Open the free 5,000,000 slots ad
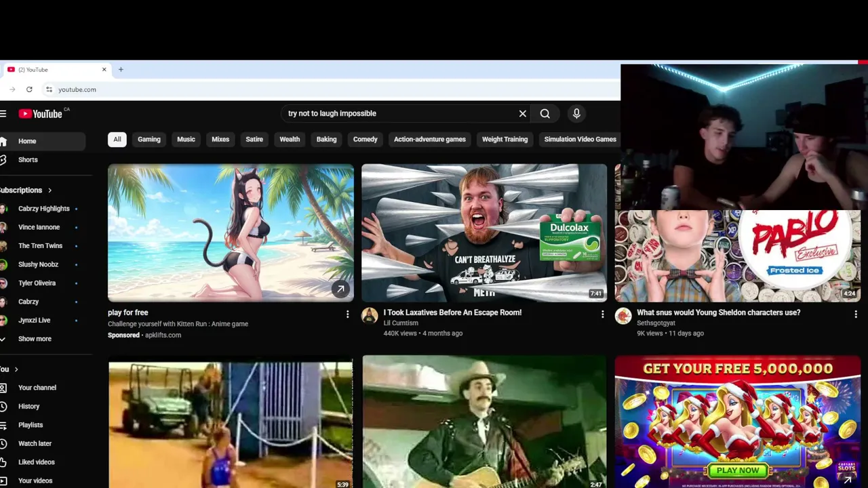Viewport: 868px width, 488px height. 738,423
